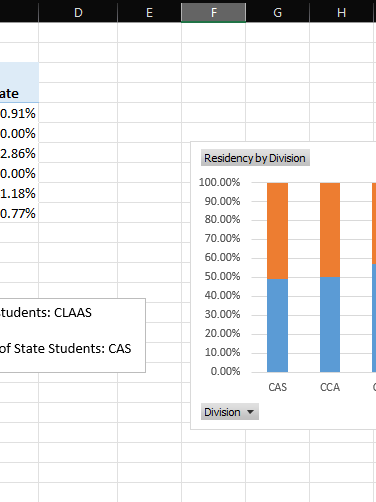Screen dimensions: 376x502
Task: Select the cell showing 2.86%
Action: tap(19, 153)
